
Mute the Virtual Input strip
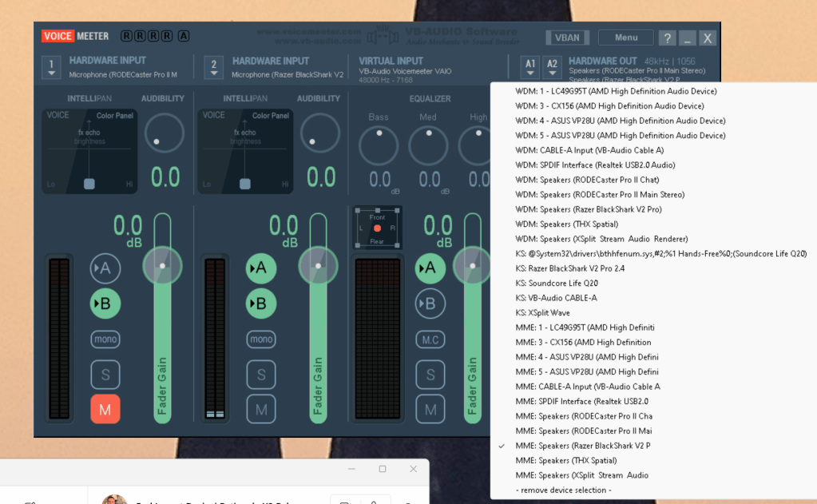tap(430, 409)
